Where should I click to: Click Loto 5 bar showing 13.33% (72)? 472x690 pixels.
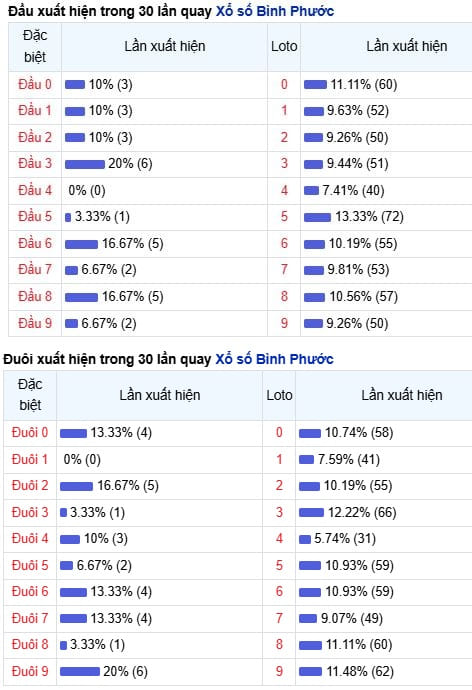click(x=318, y=217)
